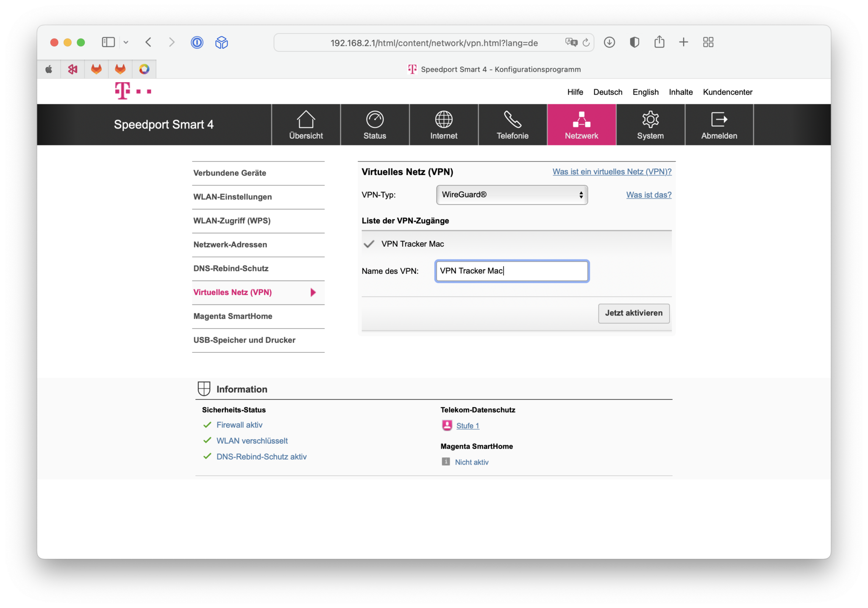Open the Netzwerk section
Screen dimensions: 868x608
point(581,125)
